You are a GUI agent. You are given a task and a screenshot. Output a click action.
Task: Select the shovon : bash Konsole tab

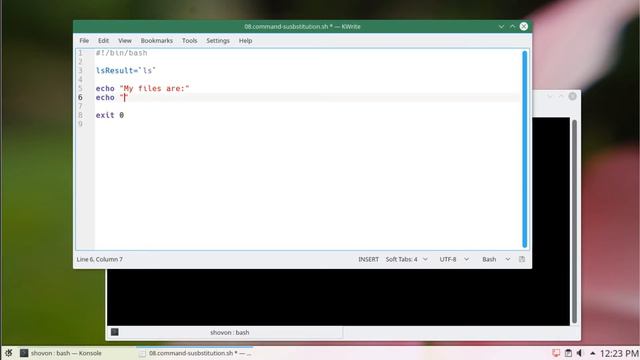point(229,333)
